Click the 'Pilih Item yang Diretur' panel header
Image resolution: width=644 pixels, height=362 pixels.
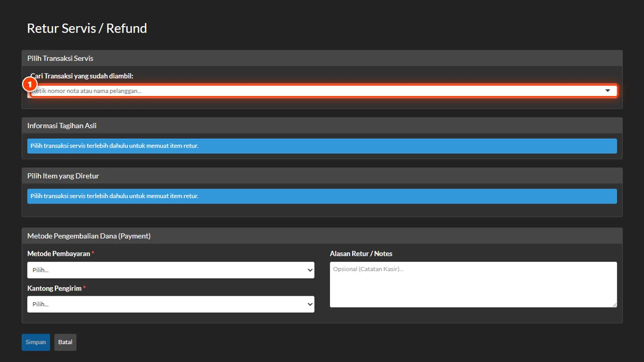click(x=322, y=176)
